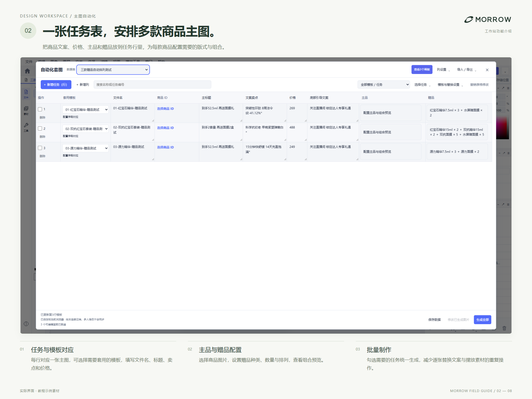This screenshot has height=399, width=532.
Task: Click the 新增列 button
Action: point(83,85)
